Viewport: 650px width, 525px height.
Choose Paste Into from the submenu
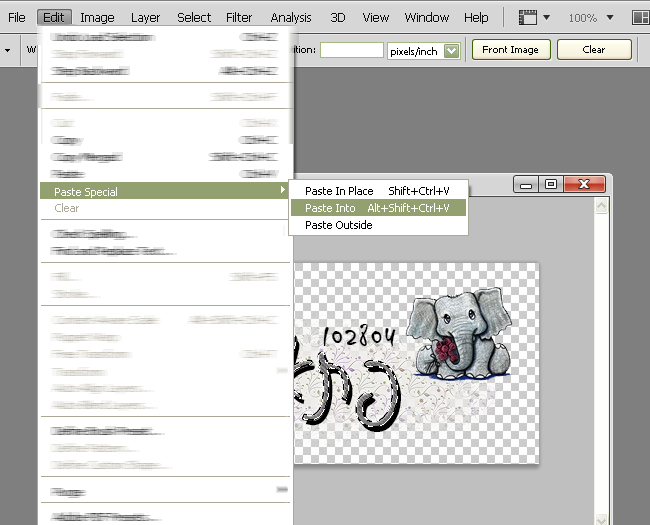[x=378, y=208]
